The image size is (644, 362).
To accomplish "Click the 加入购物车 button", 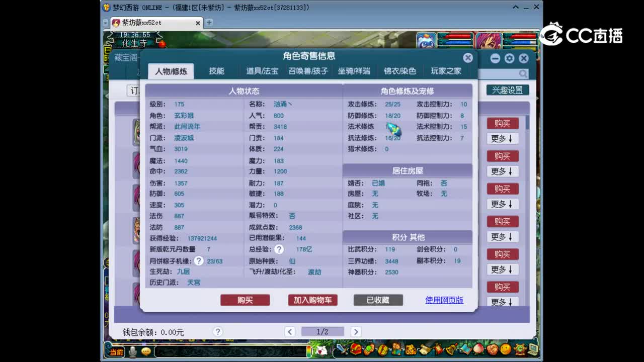I will 312,300.
